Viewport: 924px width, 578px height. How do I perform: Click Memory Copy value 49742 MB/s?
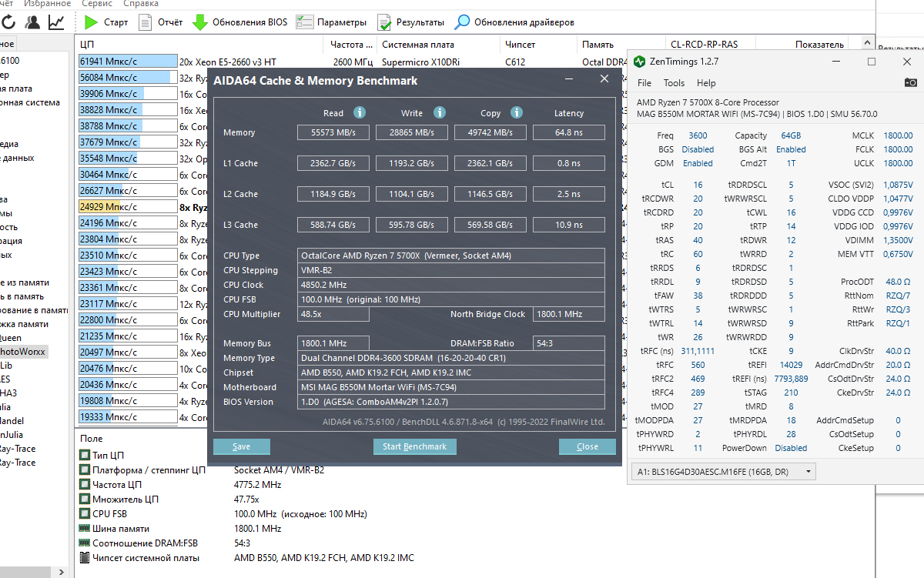click(x=490, y=132)
